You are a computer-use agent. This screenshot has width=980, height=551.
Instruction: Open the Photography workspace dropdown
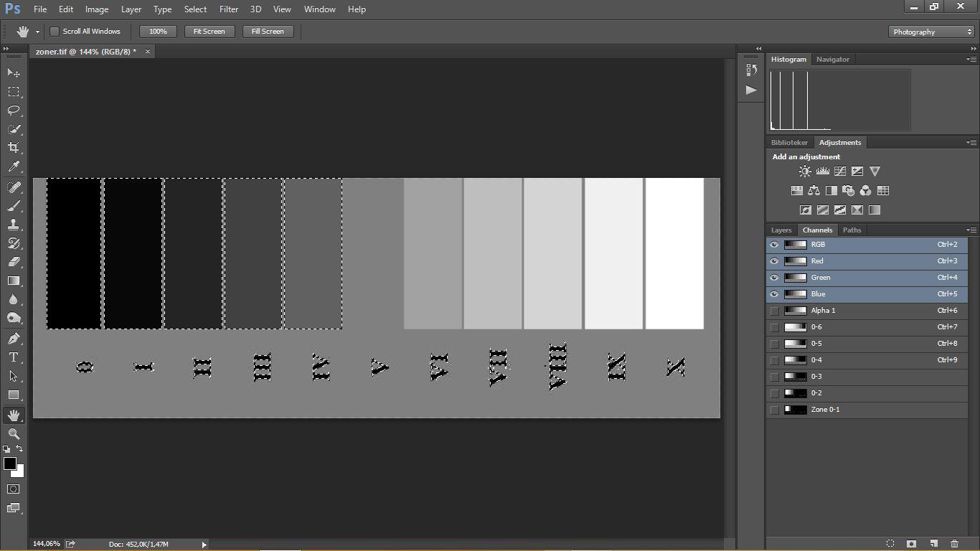pyautogui.click(x=931, y=32)
